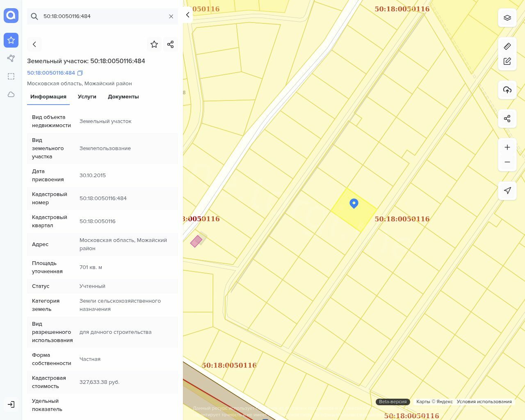Switch to the Услуги tab
This screenshot has width=525, height=420.
coord(87,97)
